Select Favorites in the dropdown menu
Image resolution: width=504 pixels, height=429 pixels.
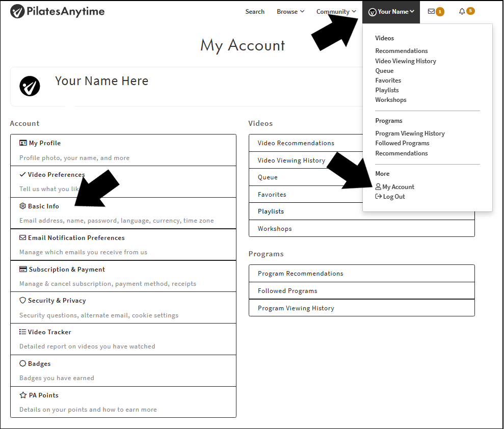(388, 81)
